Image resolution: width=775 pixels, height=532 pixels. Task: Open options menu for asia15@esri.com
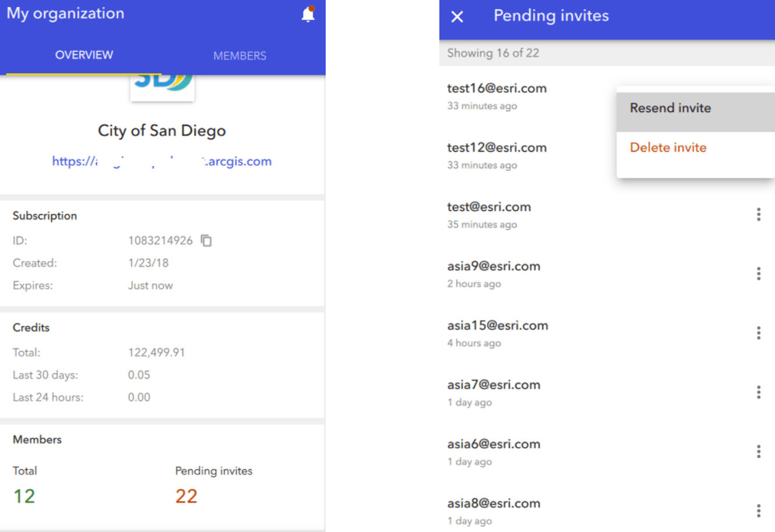(x=758, y=333)
